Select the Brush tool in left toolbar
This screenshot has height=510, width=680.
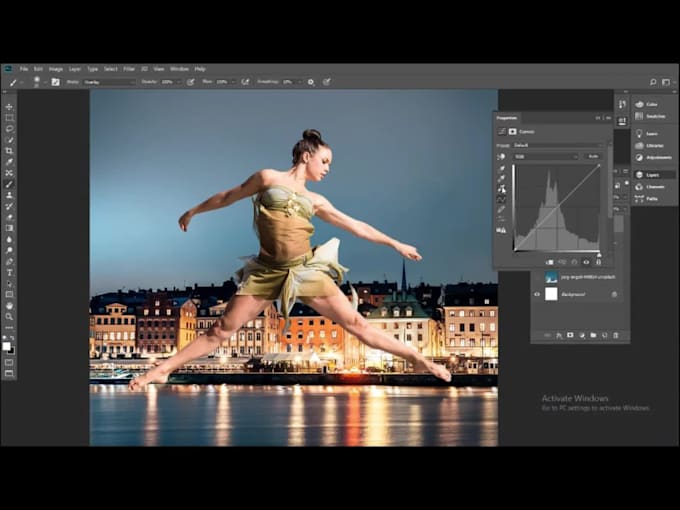tap(9, 184)
